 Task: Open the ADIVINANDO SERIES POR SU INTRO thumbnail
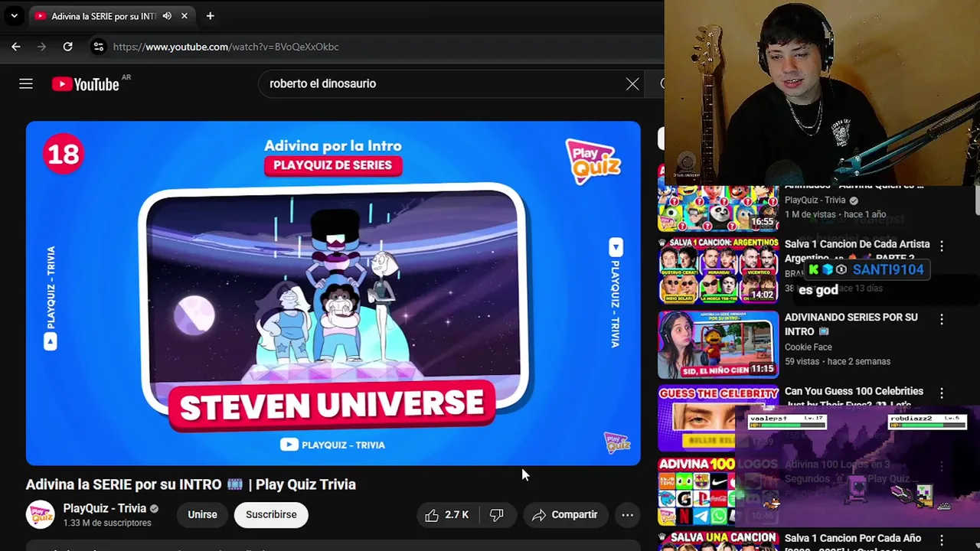718,344
